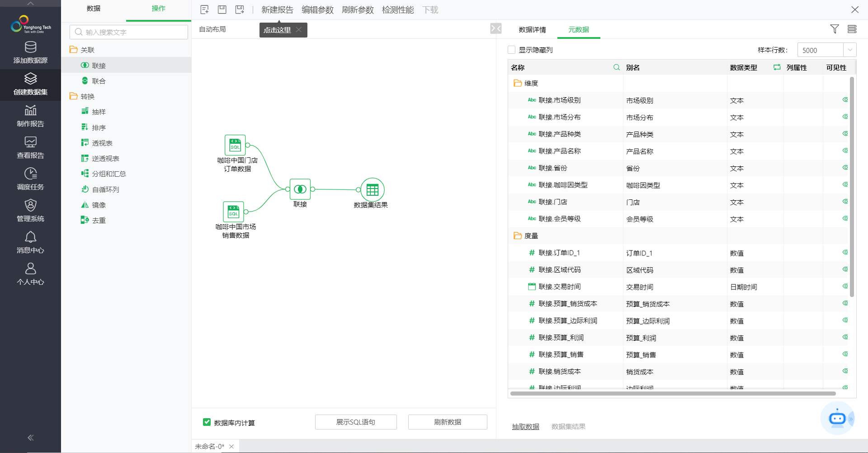Screen dimensions: 868x453
Task: Open the 制作报告 sidebar icon
Action: [x=30, y=116]
